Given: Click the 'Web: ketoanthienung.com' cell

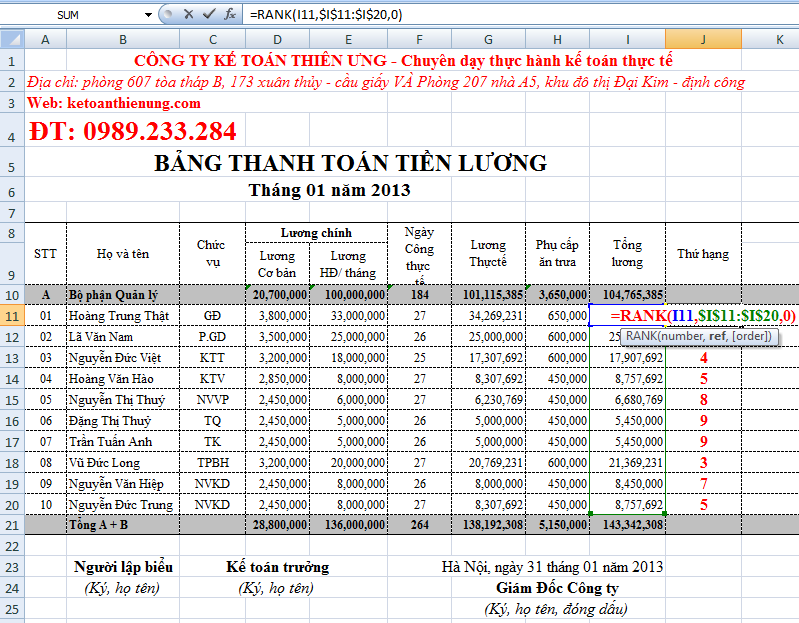Looking at the screenshot, I should pos(114,103).
